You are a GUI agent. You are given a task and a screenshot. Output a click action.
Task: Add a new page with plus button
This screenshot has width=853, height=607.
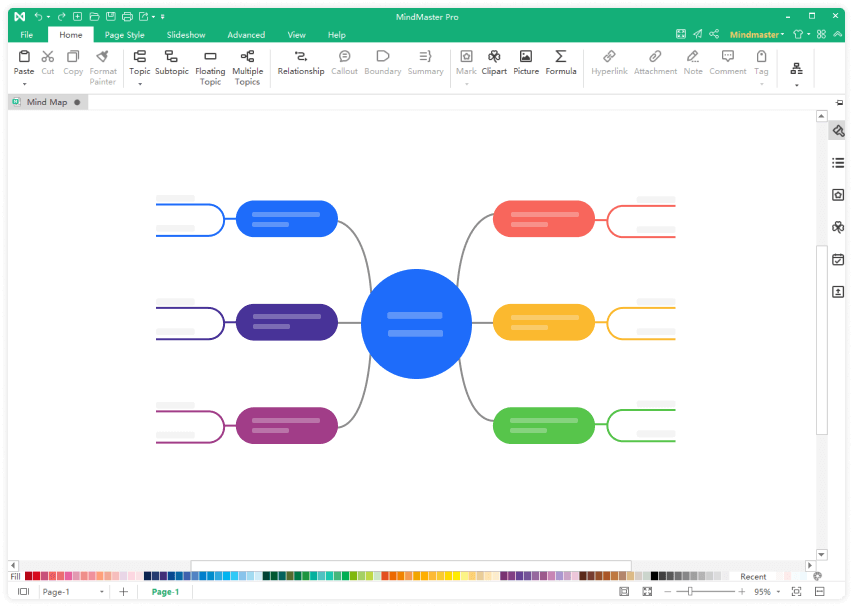123,592
